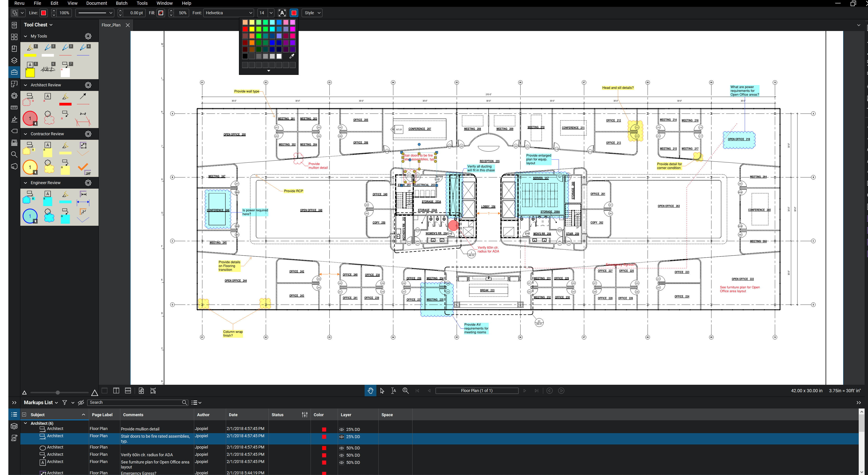
Task: Select the Pan hand tool
Action: pyautogui.click(x=370, y=391)
